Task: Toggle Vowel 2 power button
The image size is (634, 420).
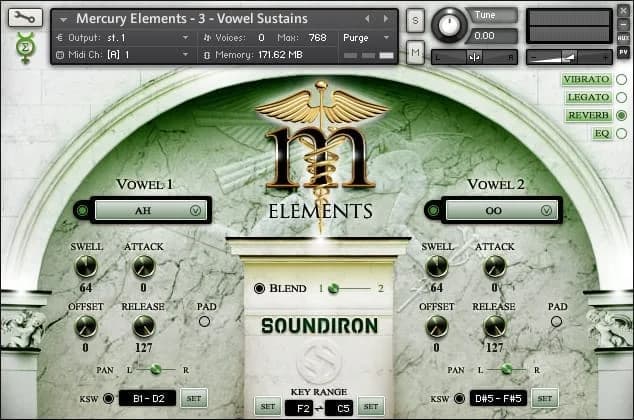Action: pyautogui.click(x=433, y=210)
